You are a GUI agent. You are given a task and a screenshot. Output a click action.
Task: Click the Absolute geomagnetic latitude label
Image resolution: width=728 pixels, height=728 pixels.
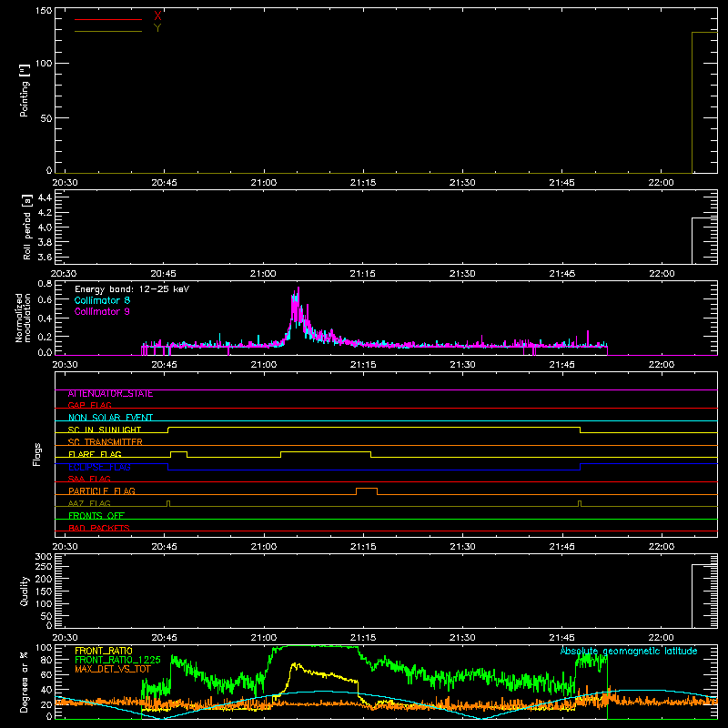[x=629, y=651]
